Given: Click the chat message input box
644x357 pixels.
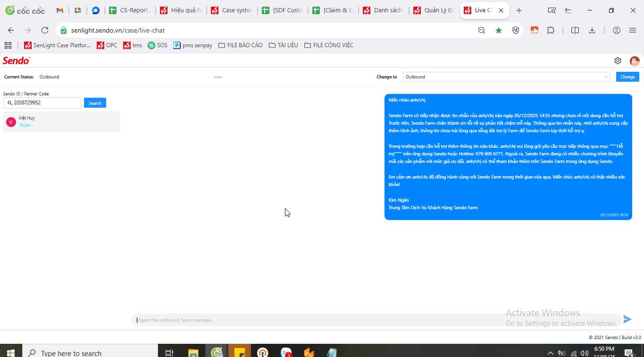Looking at the screenshot, I should click(376, 320).
